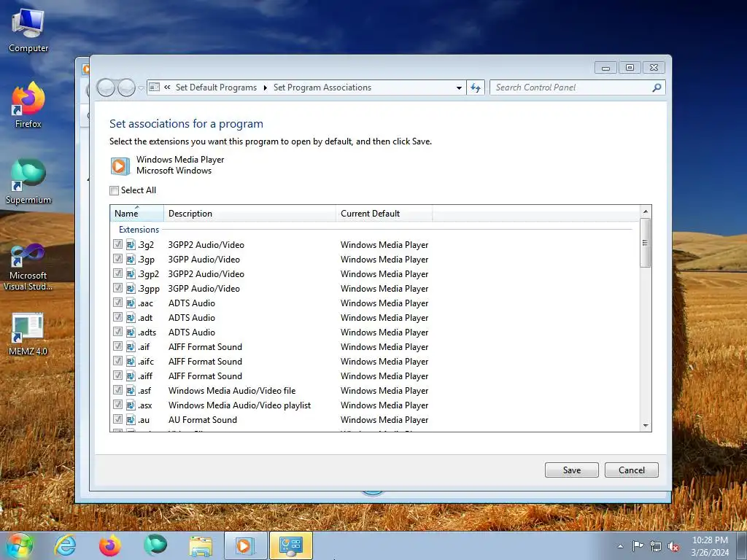Launch Supermium from the taskbar
This screenshot has height=560, width=747.
[x=155, y=545]
